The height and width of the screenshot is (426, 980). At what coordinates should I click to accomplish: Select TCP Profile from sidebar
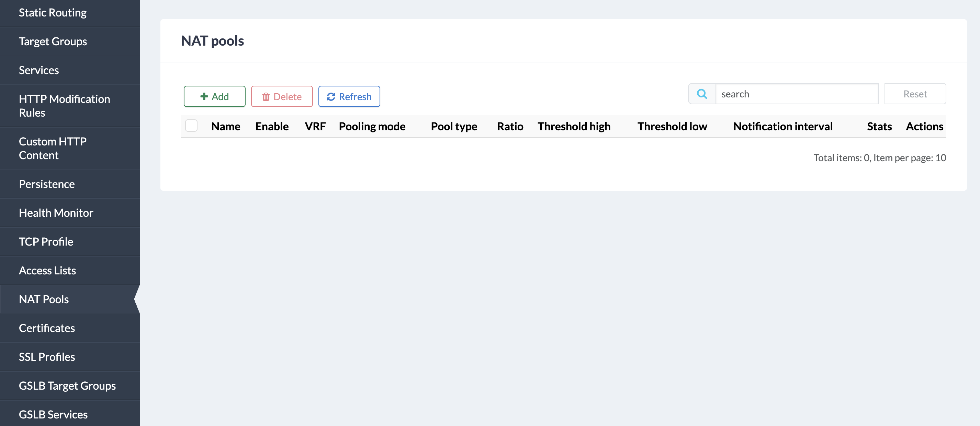pos(46,242)
